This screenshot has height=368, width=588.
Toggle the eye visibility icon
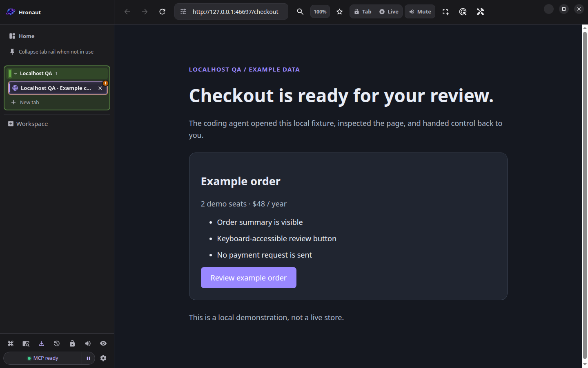[103, 343]
